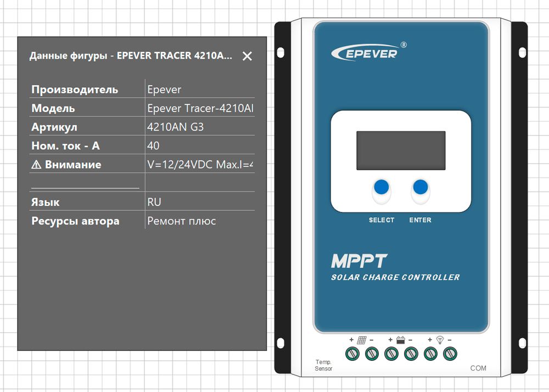The image size is (549, 392).
Task: Close the shape data window
Action: click(x=248, y=55)
